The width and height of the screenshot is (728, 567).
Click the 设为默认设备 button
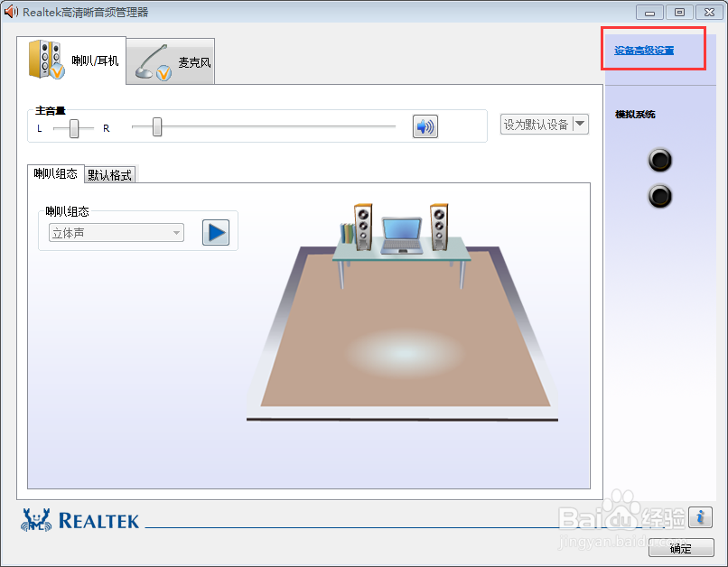pyautogui.click(x=537, y=124)
